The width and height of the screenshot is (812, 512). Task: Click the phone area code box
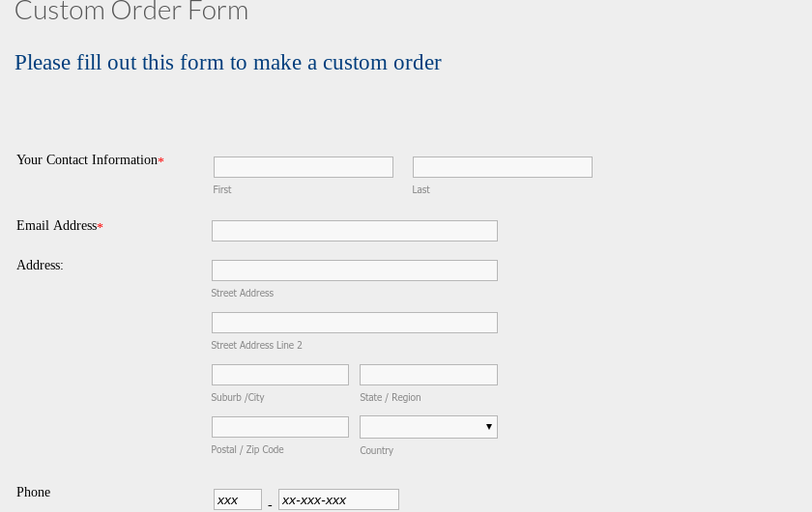tap(237, 499)
